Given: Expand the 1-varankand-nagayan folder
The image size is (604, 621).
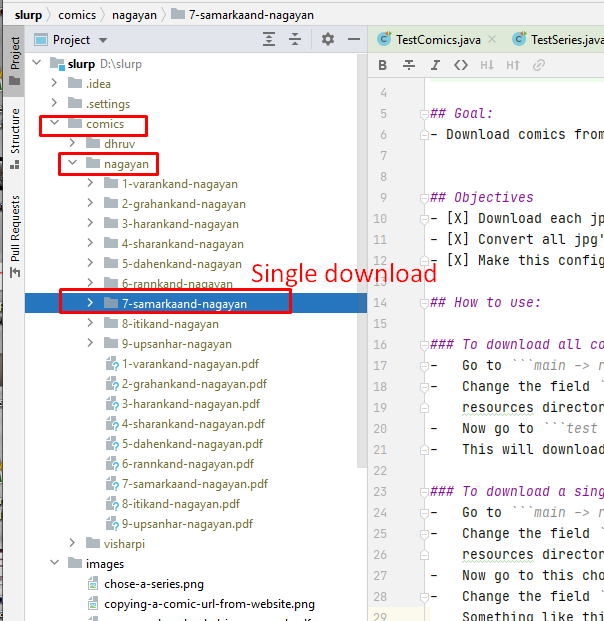Looking at the screenshot, I should (x=90, y=183).
